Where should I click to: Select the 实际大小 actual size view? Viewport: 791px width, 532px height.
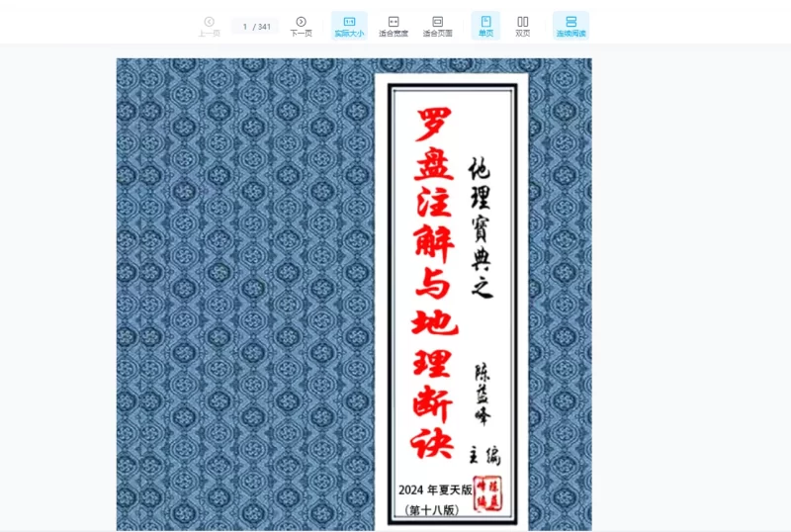click(349, 26)
